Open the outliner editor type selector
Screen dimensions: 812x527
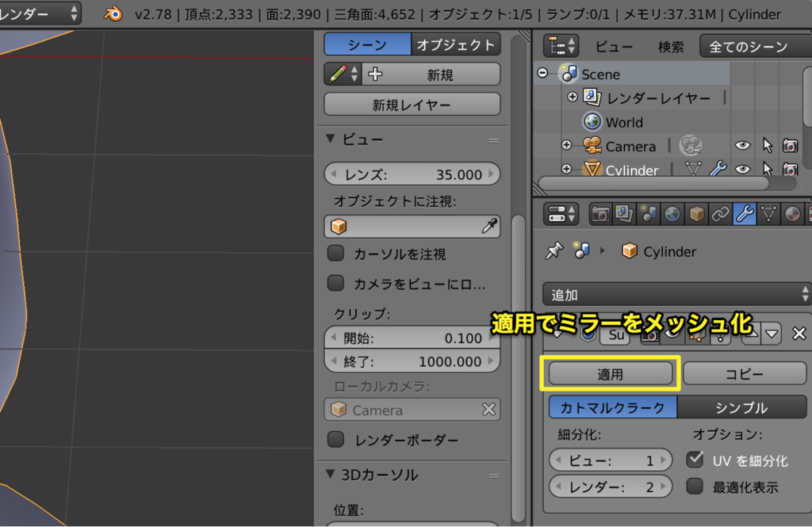click(x=561, y=46)
